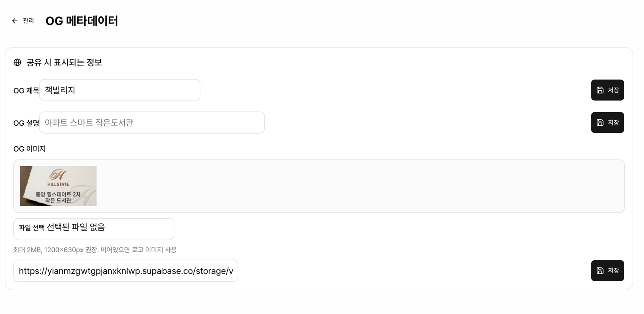Focus the OG 설명 description field
The width and height of the screenshot is (644, 314).
pos(152,123)
